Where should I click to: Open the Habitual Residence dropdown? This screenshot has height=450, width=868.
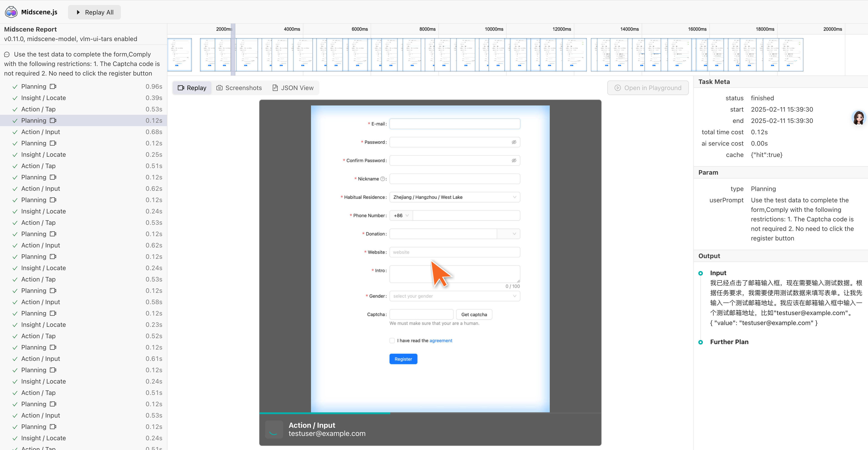point(454,197)
